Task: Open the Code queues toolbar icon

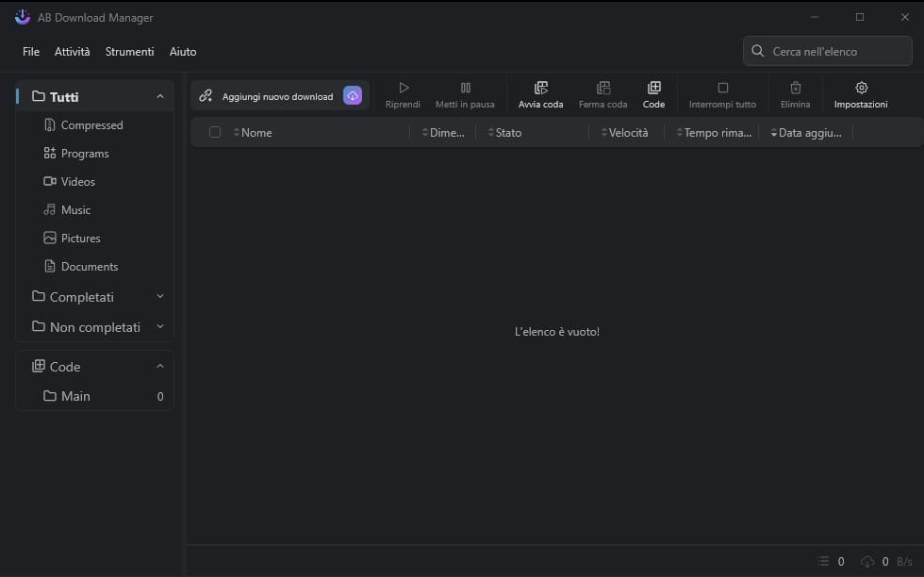Action: 654,88
